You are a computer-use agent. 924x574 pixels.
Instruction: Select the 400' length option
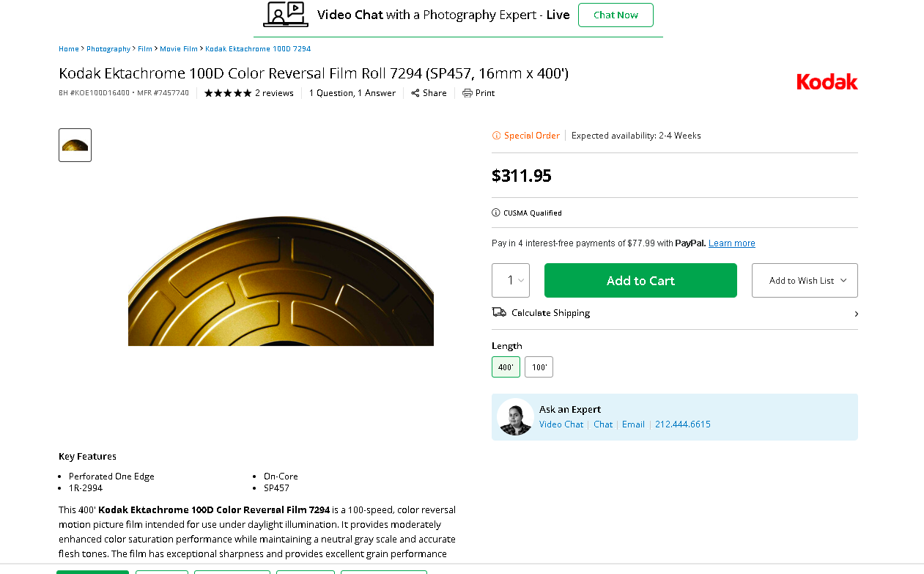506,367
